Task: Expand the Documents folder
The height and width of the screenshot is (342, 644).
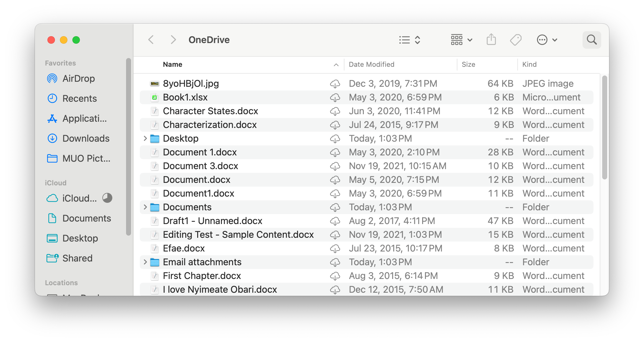Action: coord(145,207)
